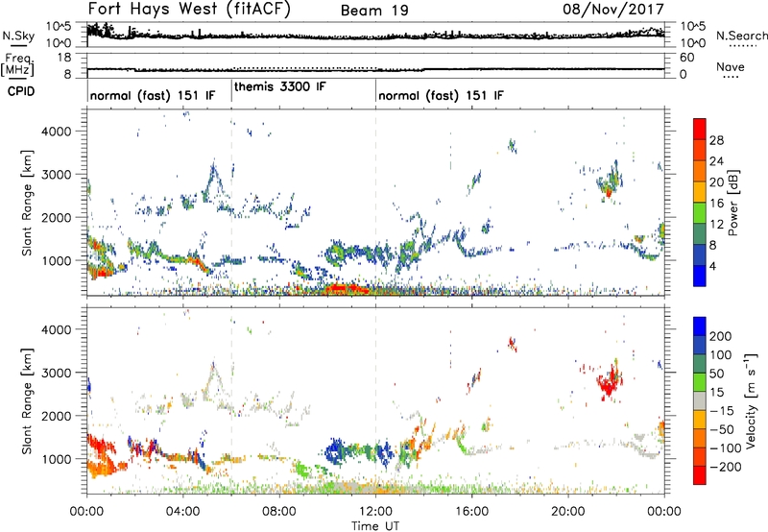Click the 'Freq. [MHz]' axis label
This screenshot has width=768, height=532.
(x=18, y=64)
